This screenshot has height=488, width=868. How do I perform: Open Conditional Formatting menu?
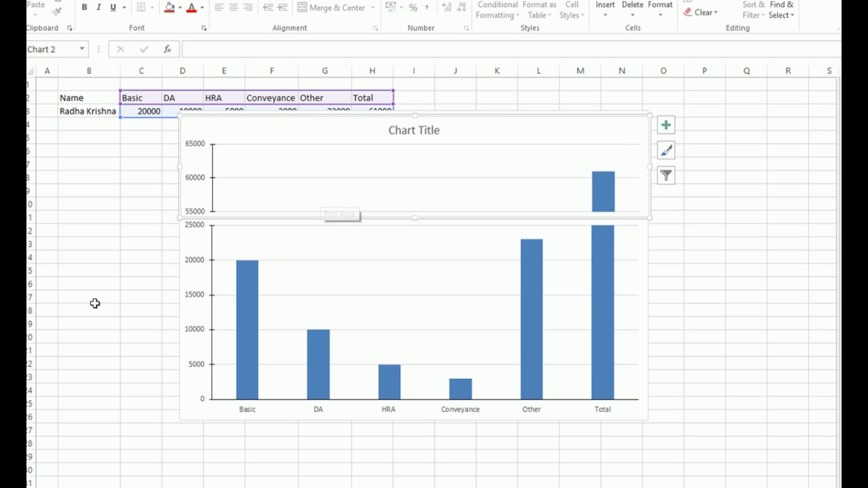(x=498, y=9)
